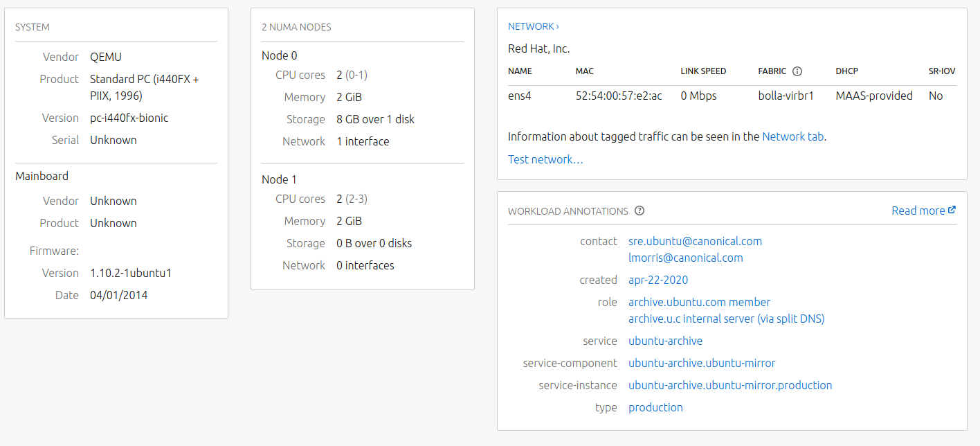Click the MAC address 52:54:00:57:e2:ac

(619, 96)
